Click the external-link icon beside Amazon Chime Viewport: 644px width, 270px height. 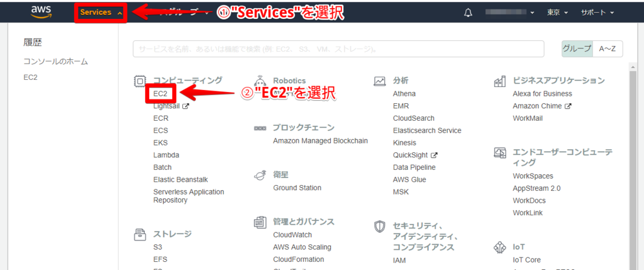coord(568,106)
